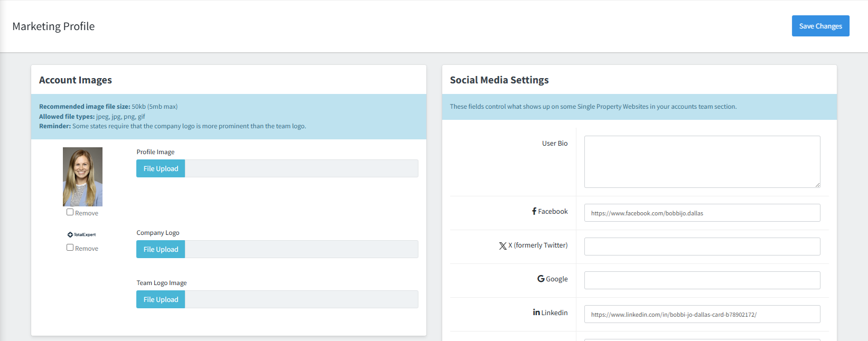Click the 'Company Logo' label
Viewport: 868px width, 341px height.
tap(158, 233)
